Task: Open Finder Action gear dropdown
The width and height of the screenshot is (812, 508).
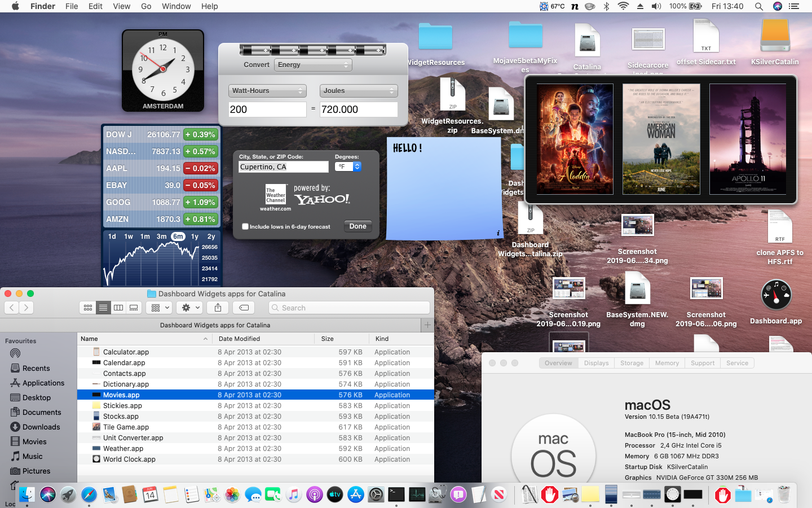Action: 189,308
